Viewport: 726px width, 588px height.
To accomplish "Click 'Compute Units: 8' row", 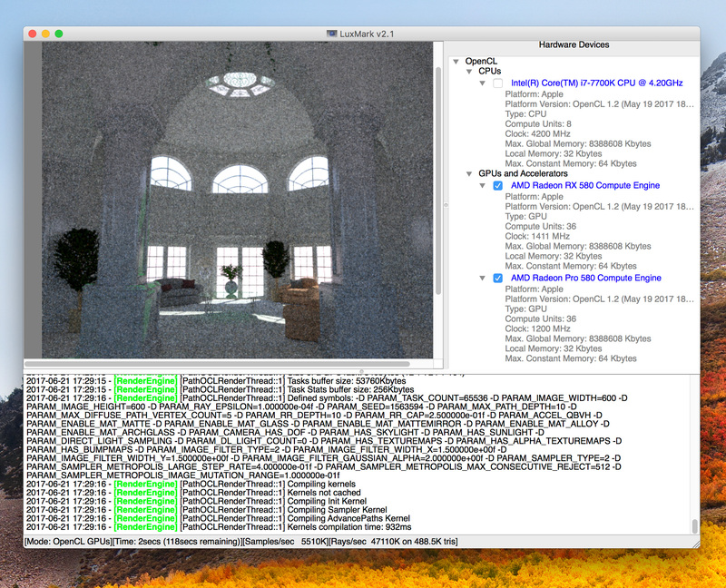I will pos(538,124).
